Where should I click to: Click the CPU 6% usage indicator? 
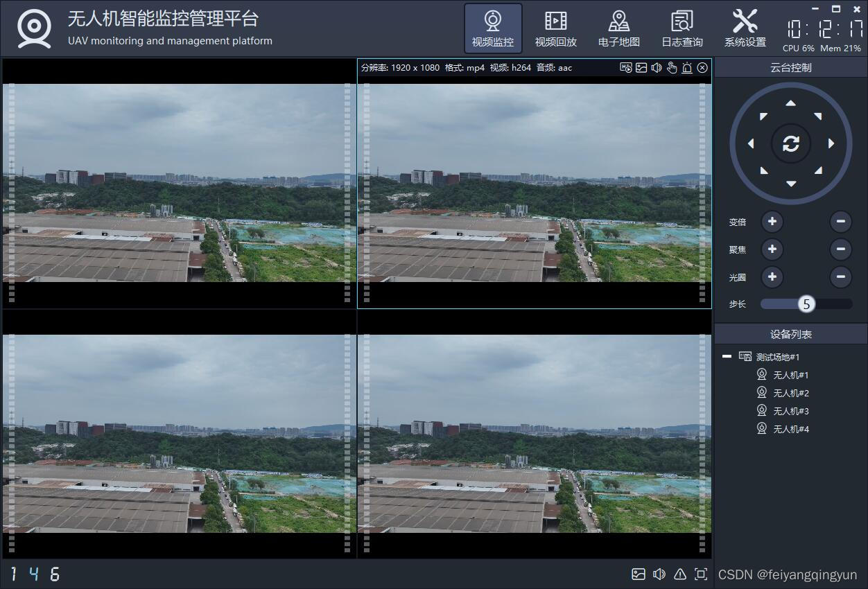pos(799,49)
